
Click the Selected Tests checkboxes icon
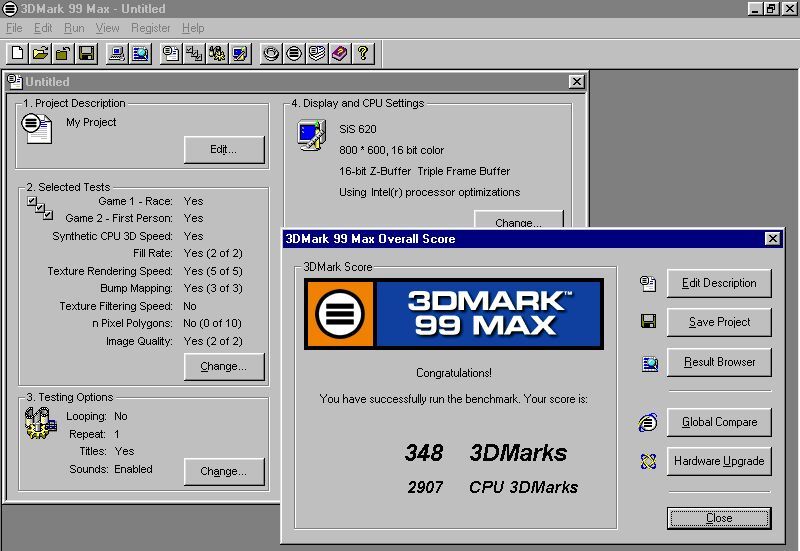coord(40,208)
